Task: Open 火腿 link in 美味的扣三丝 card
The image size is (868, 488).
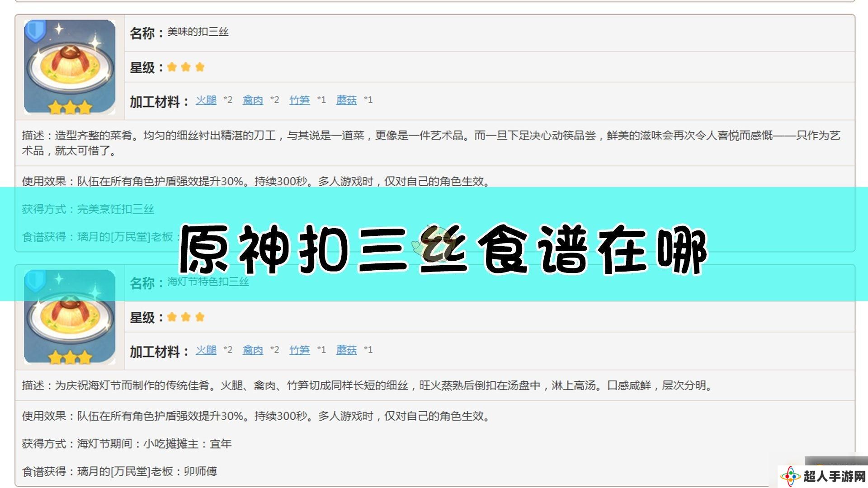Action: click(206, 100)
